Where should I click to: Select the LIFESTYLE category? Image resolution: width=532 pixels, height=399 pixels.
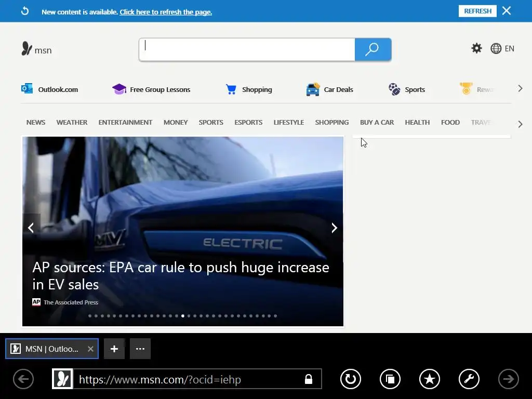pyautogui.click(x=289, y=122)
